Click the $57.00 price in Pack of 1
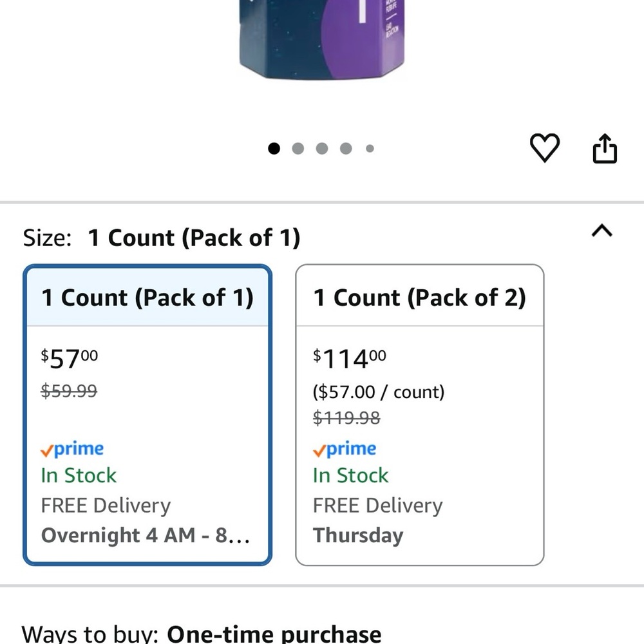 [x=70, y=359]
